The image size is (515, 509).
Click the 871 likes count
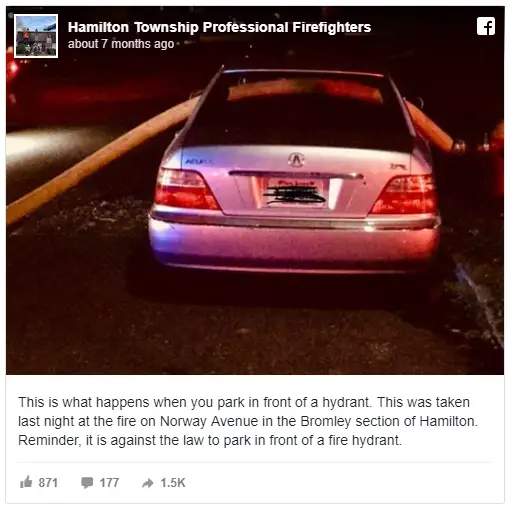point(48,482)
